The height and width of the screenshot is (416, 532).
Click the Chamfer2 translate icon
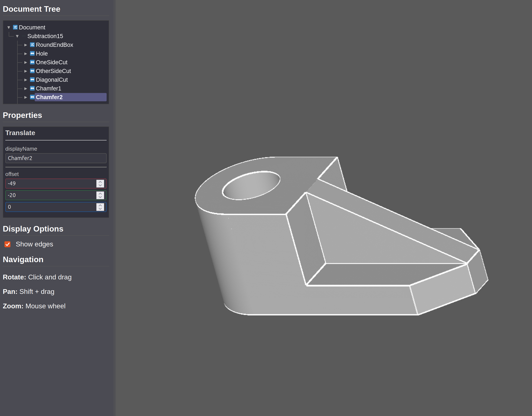[32, 97]
